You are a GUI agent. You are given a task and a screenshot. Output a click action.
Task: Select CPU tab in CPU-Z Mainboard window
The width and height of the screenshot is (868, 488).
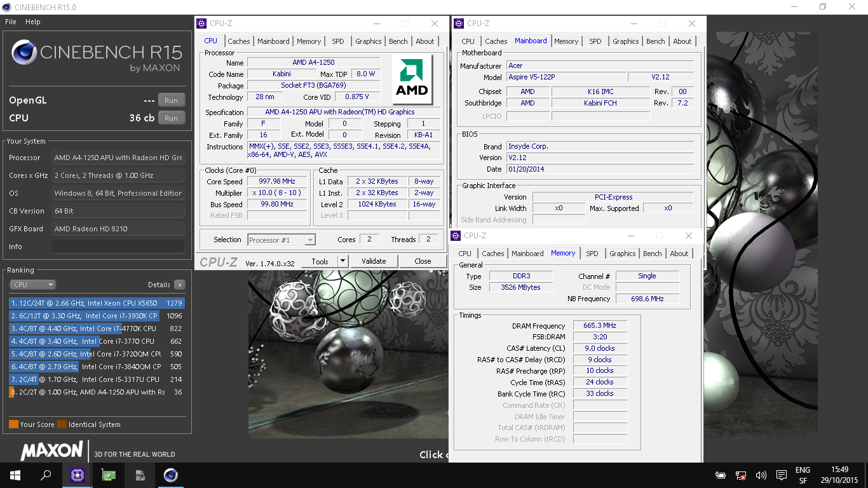[x=468, y=41]
